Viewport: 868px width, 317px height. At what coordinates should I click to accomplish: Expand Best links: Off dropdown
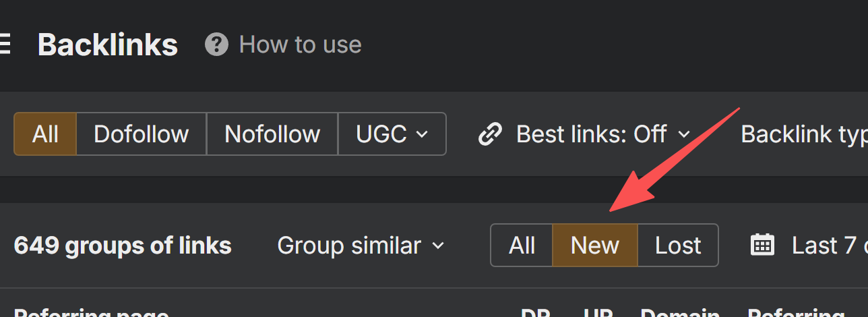[x=603, y=134]
